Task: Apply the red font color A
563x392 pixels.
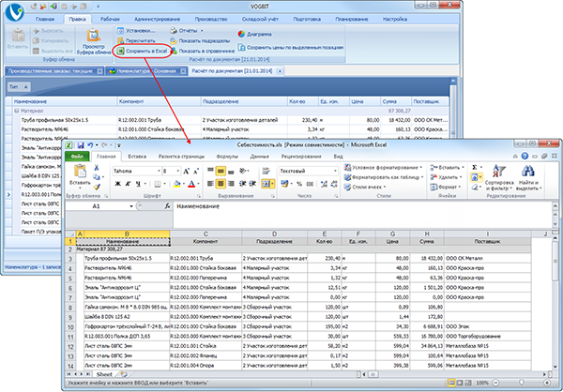Action: coord(191,184)
